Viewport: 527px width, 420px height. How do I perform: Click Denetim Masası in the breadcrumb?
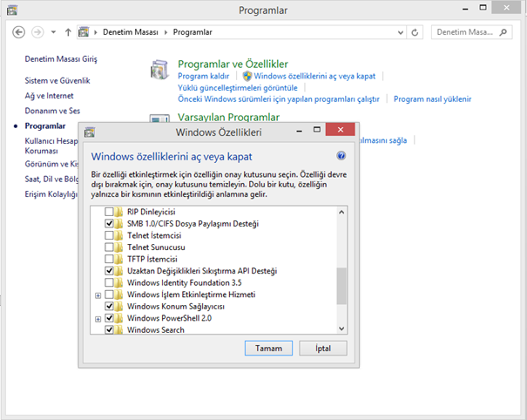pyautogui.click(x=131, y=32)
